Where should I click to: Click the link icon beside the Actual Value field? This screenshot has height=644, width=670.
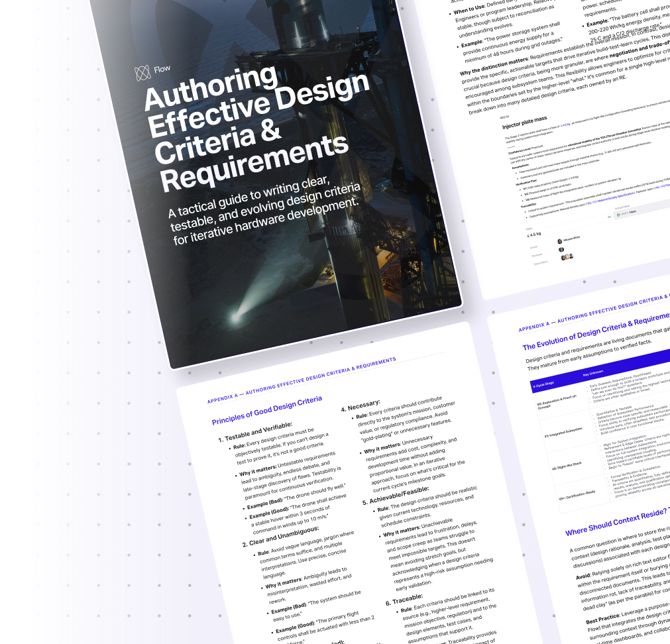coord(608,217)
